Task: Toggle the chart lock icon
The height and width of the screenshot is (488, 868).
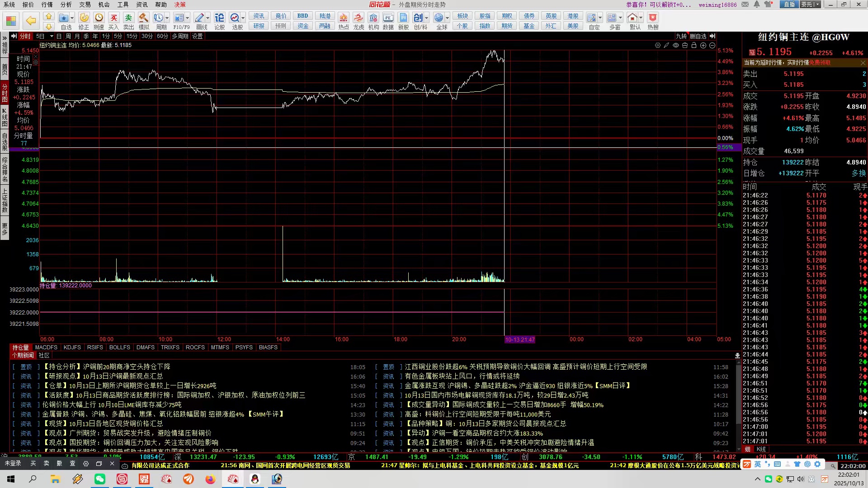Action: click(x=694, y=46)
